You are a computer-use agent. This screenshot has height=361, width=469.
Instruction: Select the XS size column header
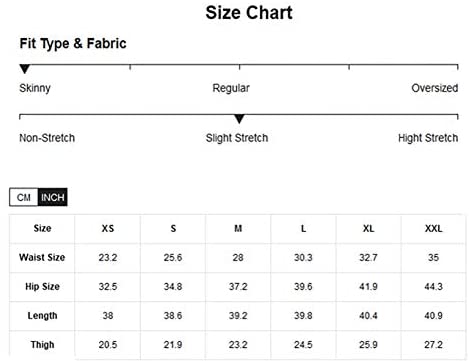tap(108, 229)
